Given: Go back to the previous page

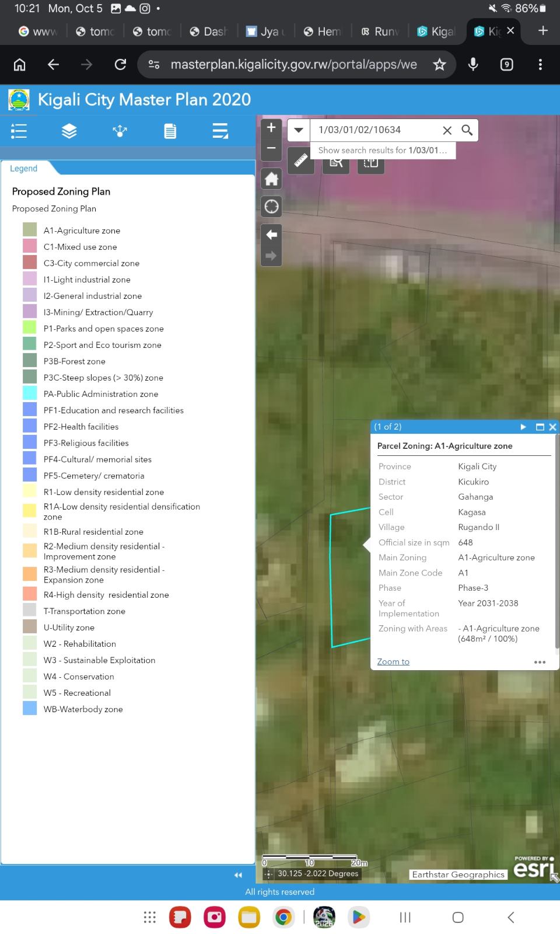Looking at the screenshot, I should [53, 64].
